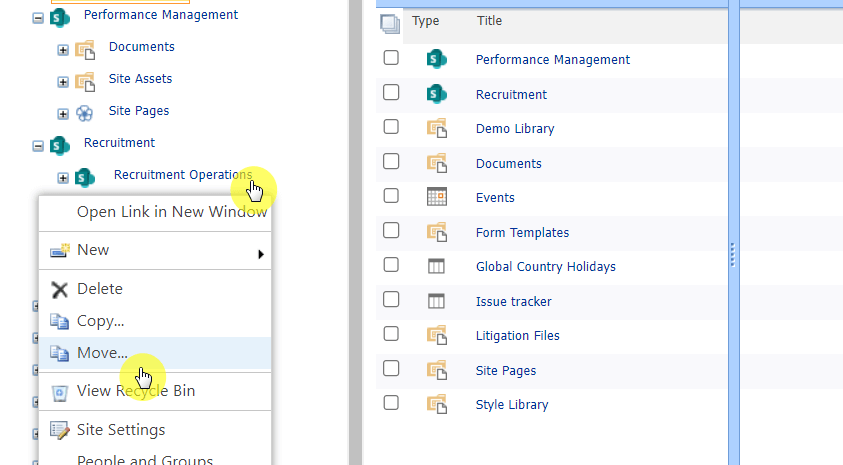Click the library icon next to Site Assets
This screenshot has height=465, width=843.
[85, 82]
